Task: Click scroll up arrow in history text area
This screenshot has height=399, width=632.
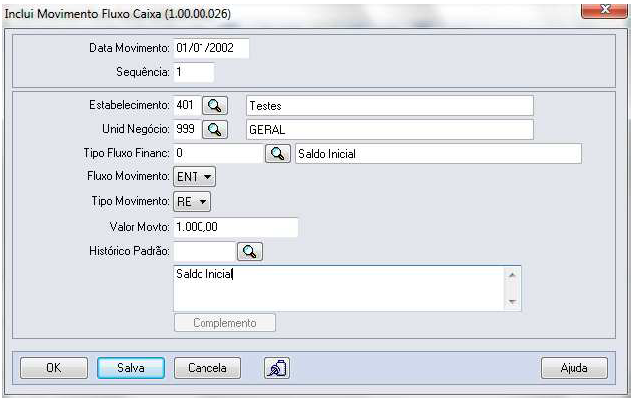Action: pos(512,276)
